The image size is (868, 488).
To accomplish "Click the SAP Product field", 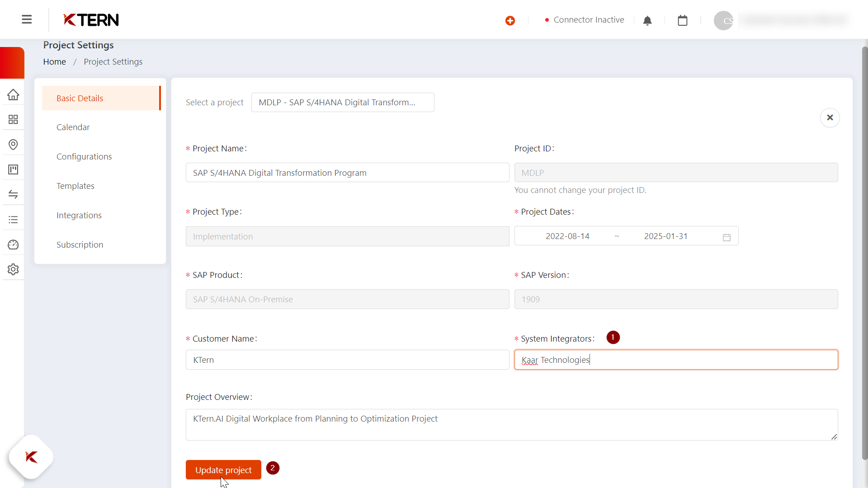I will pyautogui.click(x=347, y=299).
